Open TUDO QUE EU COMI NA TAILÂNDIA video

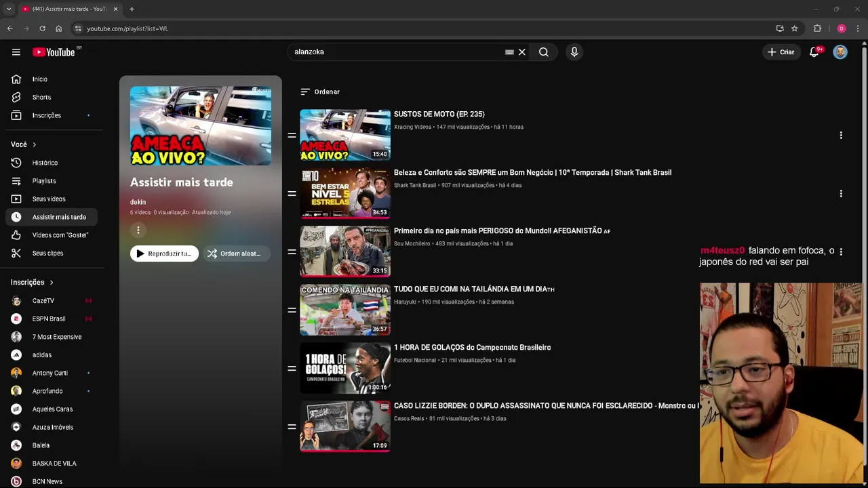click(474, 289)
